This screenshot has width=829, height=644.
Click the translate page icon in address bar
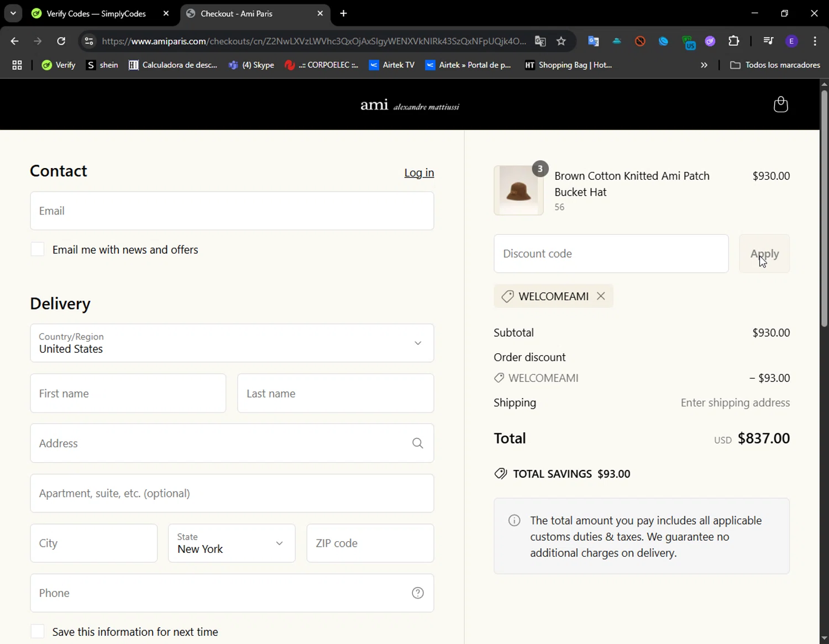click(541, 41)
